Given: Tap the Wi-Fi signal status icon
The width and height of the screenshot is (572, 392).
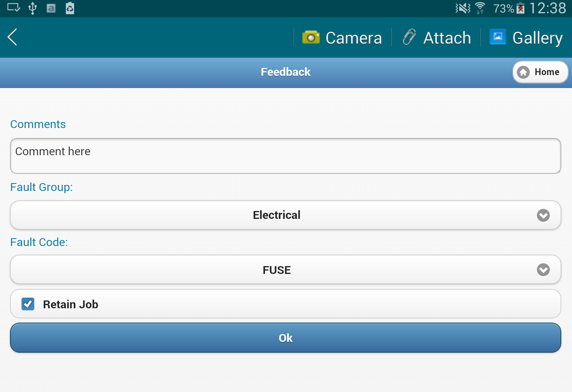Looking at the screenshot, I should 480,8.
